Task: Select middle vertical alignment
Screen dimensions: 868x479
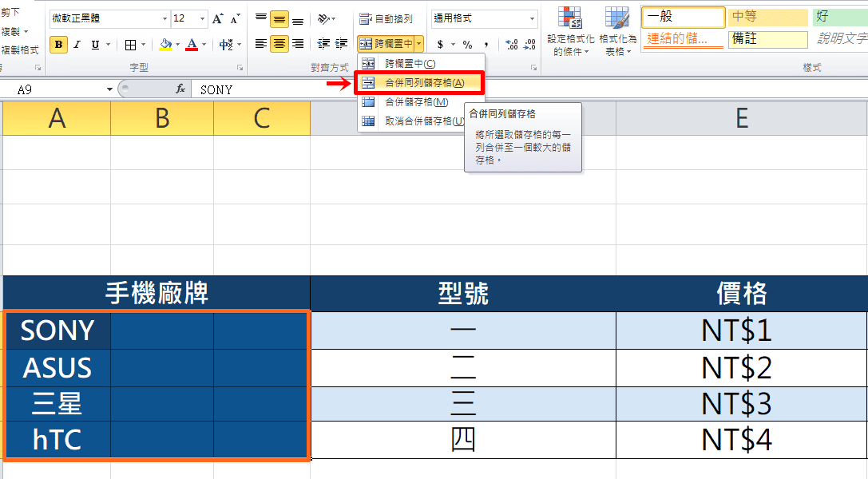Action: click(x=279, y=19)
